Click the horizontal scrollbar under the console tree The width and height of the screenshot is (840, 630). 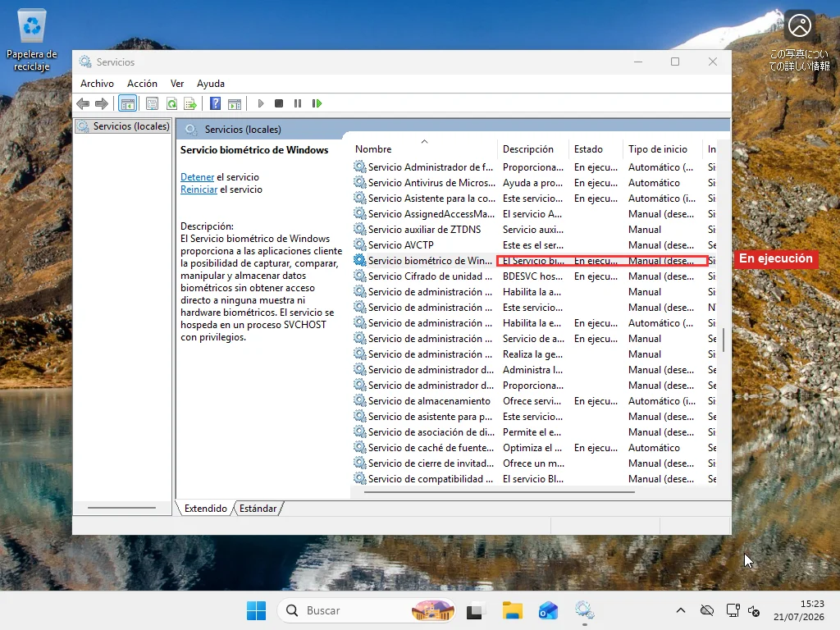pyautogui.click(x=121, y=507)
